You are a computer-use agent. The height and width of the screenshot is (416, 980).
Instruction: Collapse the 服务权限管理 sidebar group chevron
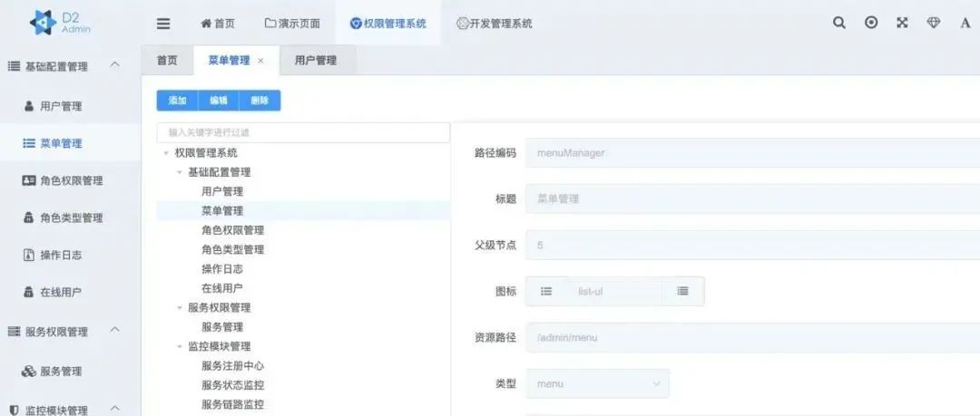pos(115,330)
